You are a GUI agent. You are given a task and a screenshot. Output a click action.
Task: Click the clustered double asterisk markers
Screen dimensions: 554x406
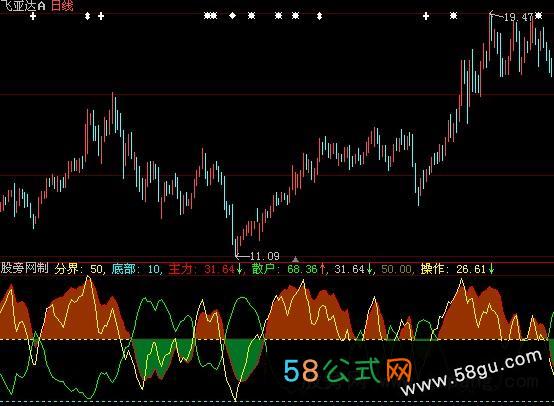click(211, 16)
